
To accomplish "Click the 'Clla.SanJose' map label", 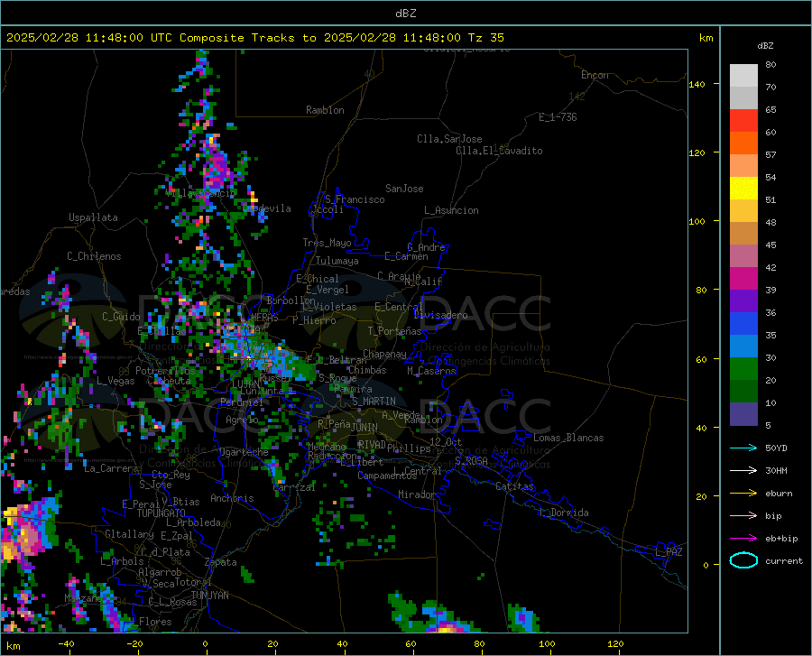I will click(449, 139).
